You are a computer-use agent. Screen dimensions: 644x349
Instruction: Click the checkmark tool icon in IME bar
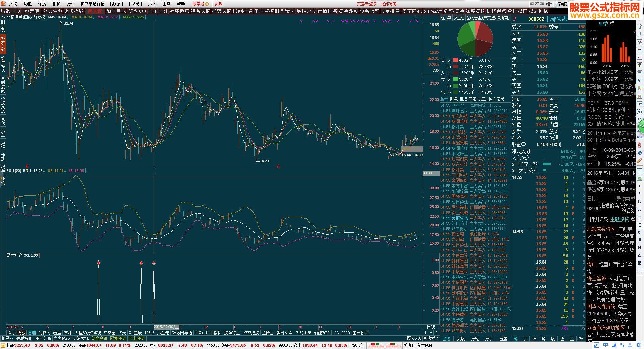point(597,345)
